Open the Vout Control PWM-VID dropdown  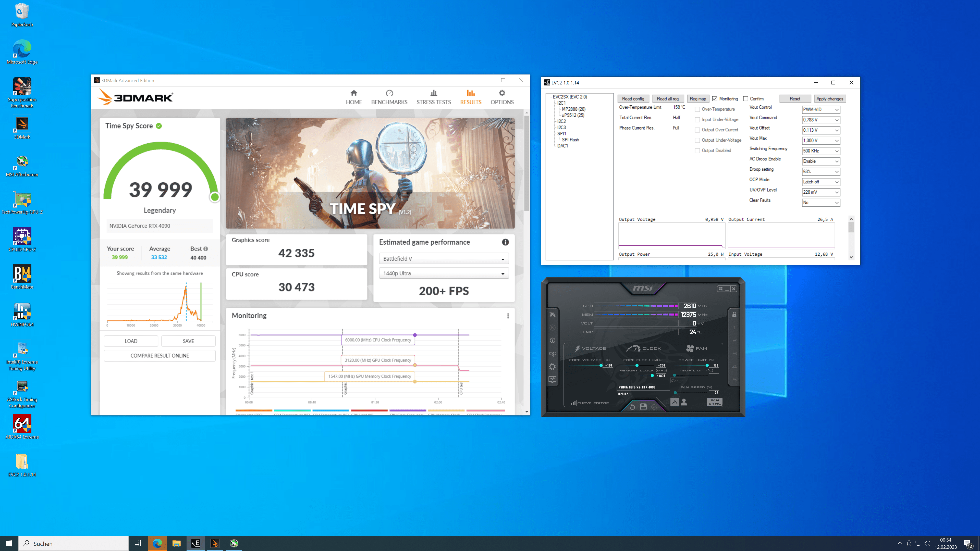[820, 109]
